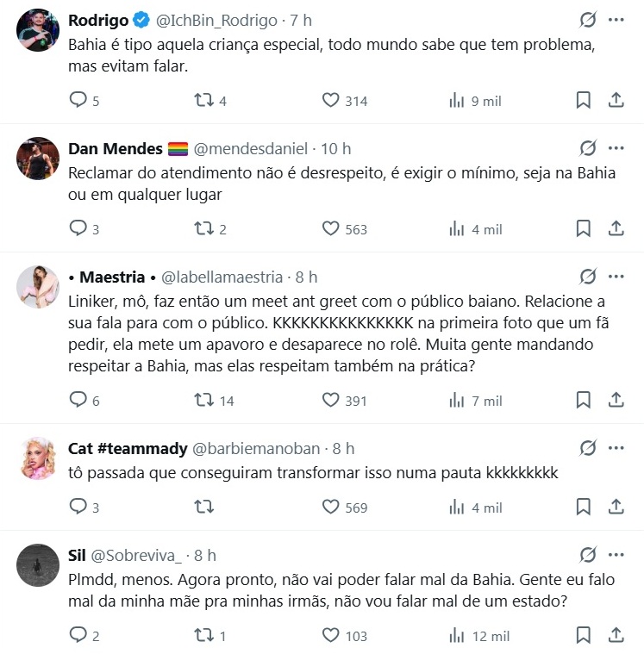
Task: Click Cat #teammady's avatar
Action: [38, 459]
